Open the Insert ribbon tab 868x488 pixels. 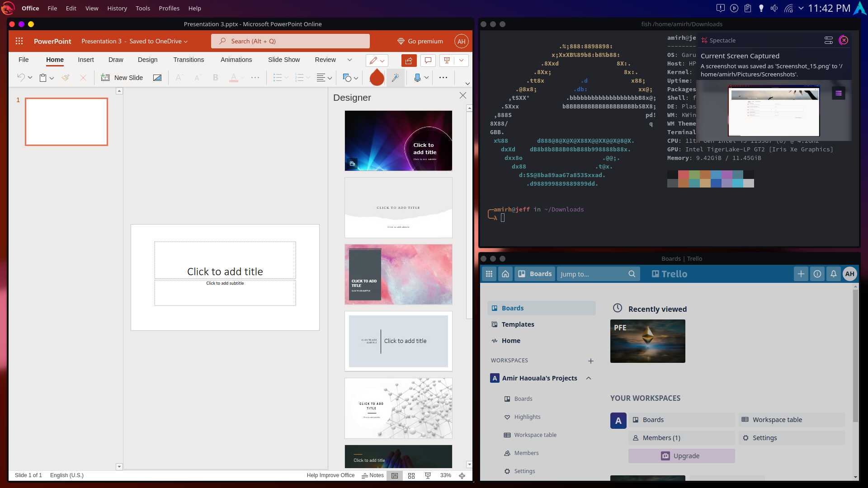[86, 60]
